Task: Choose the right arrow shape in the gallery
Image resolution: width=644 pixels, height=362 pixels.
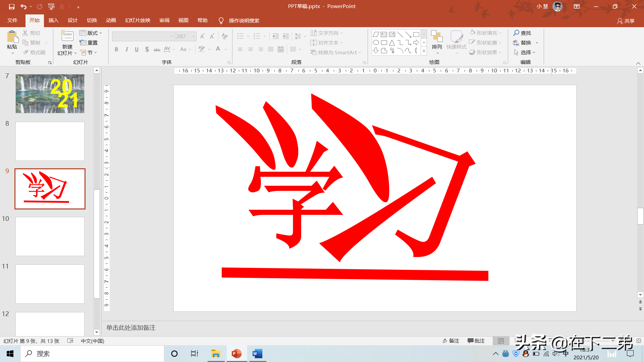Action: (x=416, y=43)
